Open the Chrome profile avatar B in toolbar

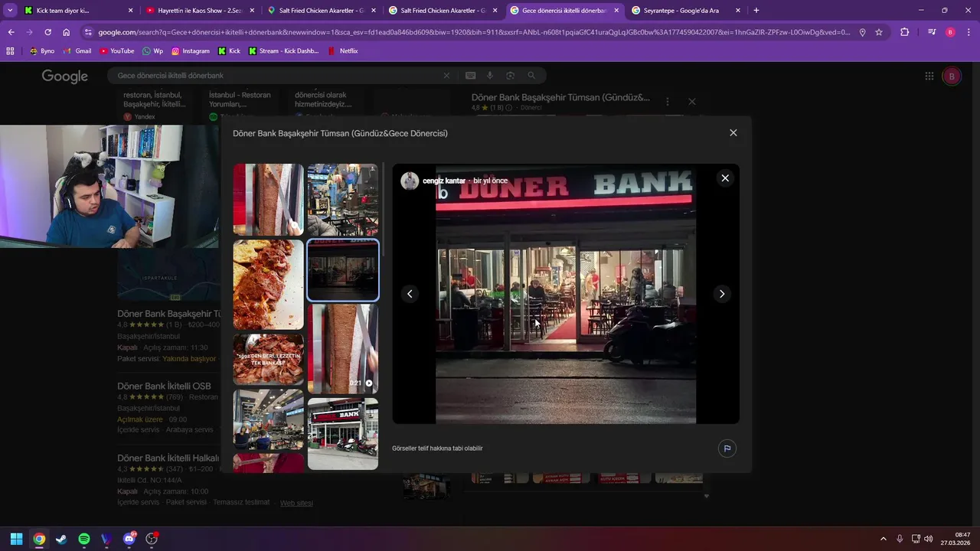point(950,32)
